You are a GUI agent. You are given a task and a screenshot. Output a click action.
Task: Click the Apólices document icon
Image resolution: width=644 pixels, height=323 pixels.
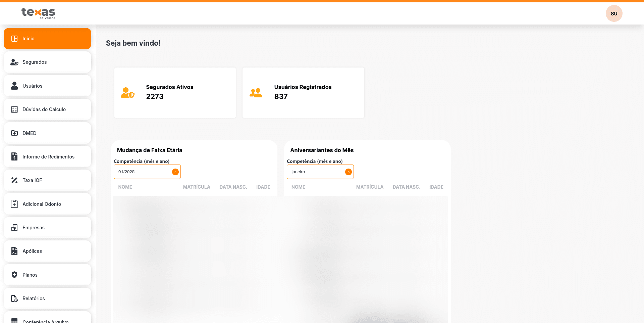14,251
